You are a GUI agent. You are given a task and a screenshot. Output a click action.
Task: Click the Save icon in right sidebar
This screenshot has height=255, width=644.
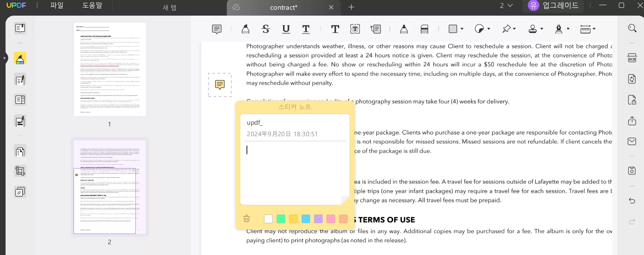(632, 171)
